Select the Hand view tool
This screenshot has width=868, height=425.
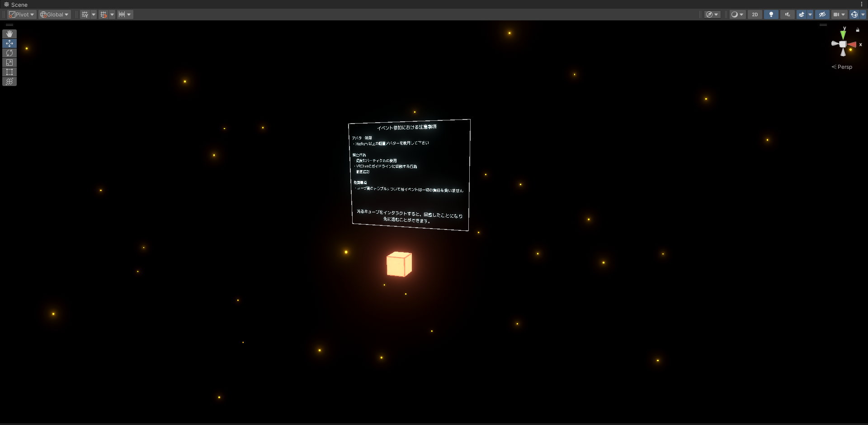click(9, 34)
